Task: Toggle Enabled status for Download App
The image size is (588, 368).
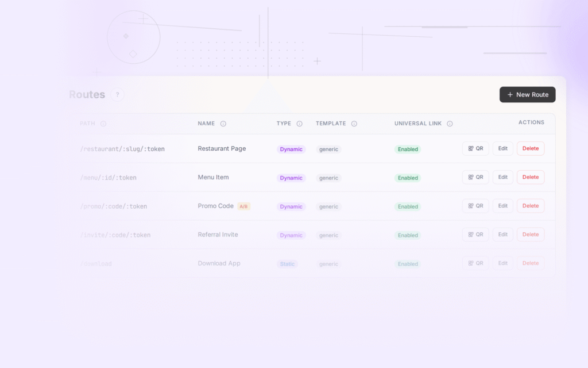Action: (x=407, y=263)
